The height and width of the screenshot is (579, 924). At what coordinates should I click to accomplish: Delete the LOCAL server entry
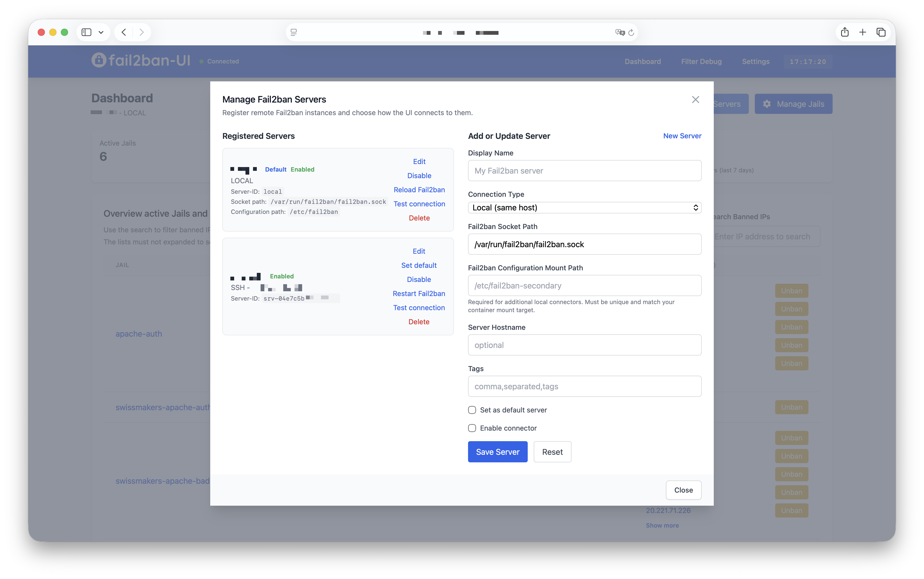click(x=419, y=218)
